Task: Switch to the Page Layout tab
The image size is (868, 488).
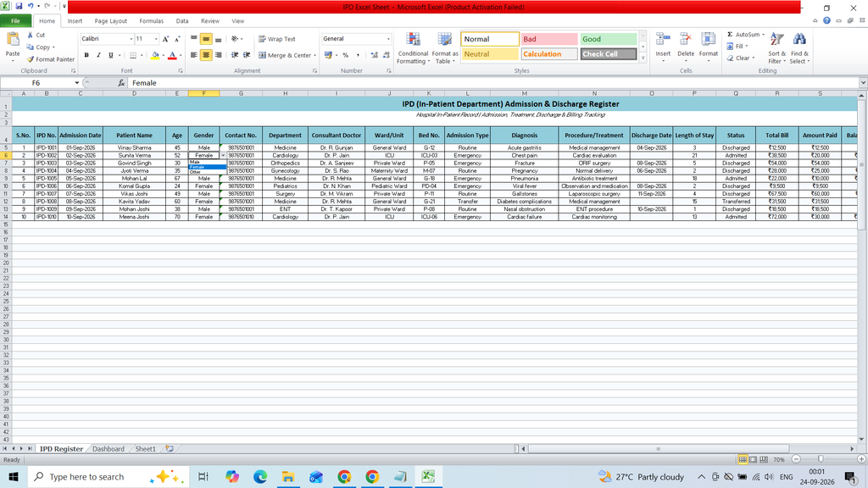Action: click(111, 21)
